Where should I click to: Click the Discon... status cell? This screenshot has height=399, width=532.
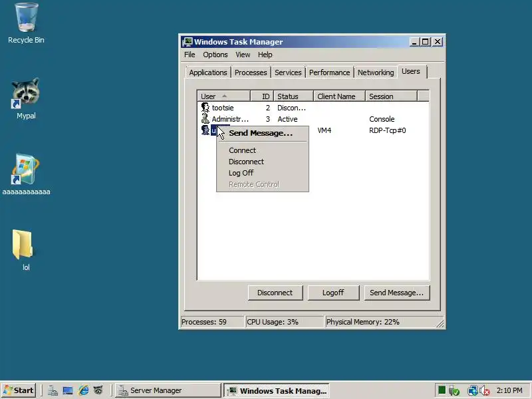click(291, 108)
